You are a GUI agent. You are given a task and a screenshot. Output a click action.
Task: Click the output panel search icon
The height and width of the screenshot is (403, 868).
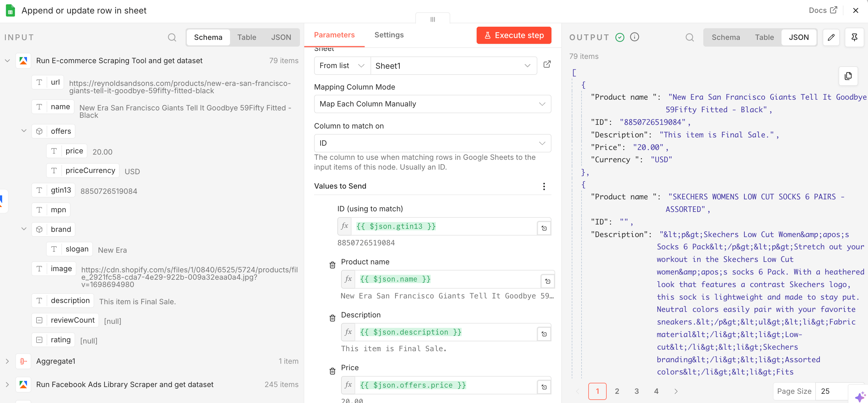[689, 37]
